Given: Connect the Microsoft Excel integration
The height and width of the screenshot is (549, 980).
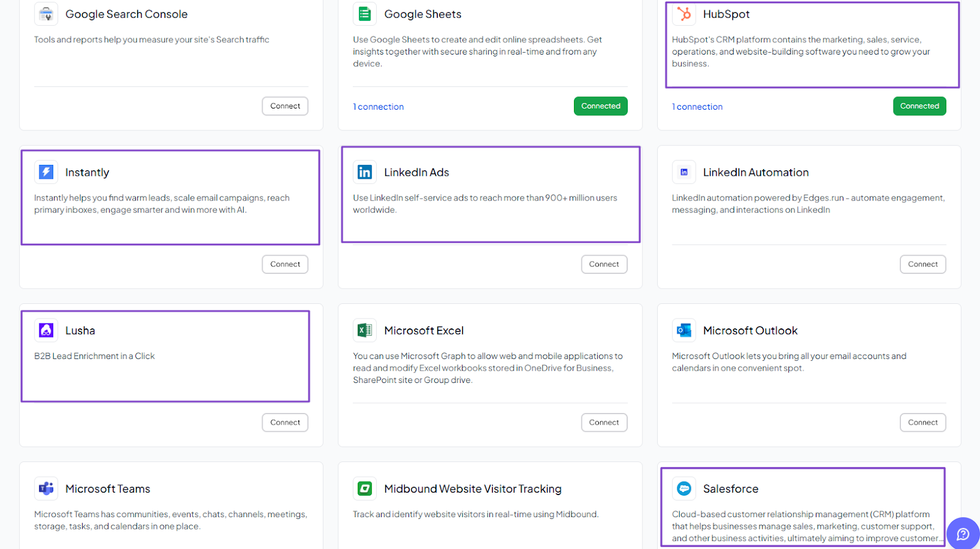Looking at the screenshot, I should [x=604, y=422].
